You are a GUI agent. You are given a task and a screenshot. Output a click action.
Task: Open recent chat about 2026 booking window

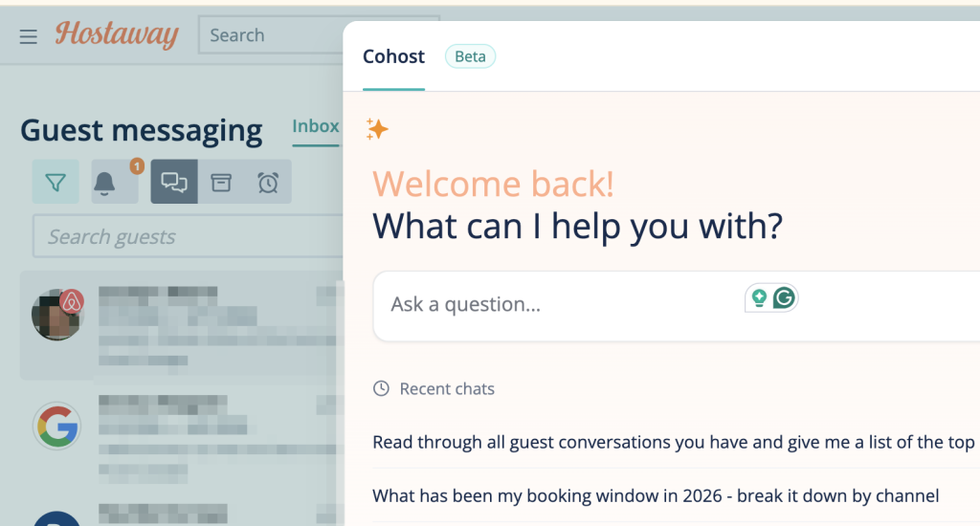656,496
